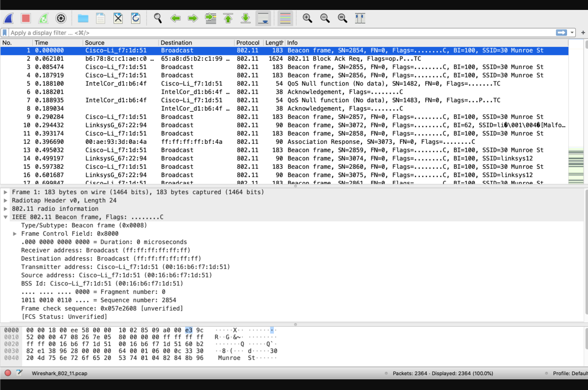Go back in packet history arrow

(x=175, y=18)
